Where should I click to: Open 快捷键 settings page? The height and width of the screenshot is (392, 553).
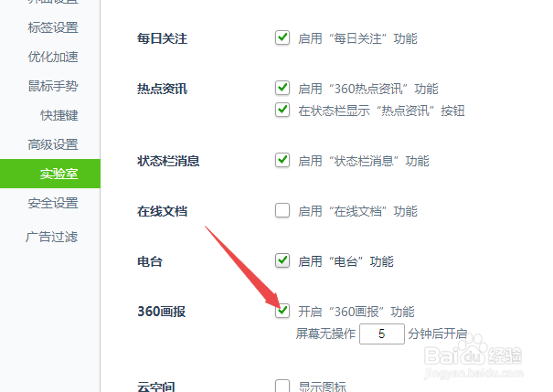click(x=58, y=115)
